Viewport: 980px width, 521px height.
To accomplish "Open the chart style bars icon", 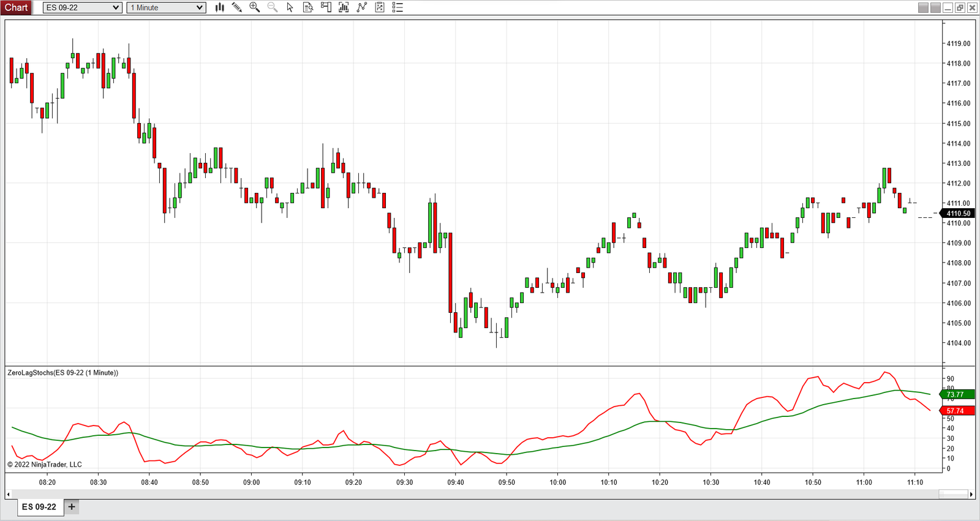I will (x=220, y=7).
